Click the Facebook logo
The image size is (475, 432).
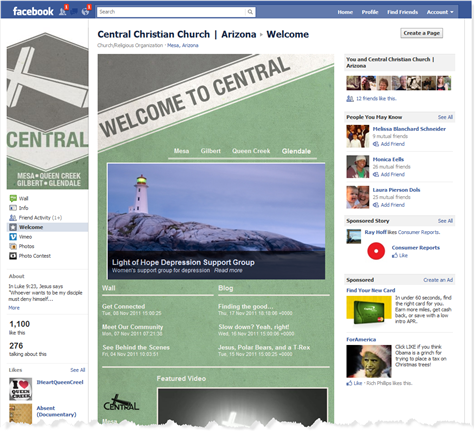[x=33, y=12]
